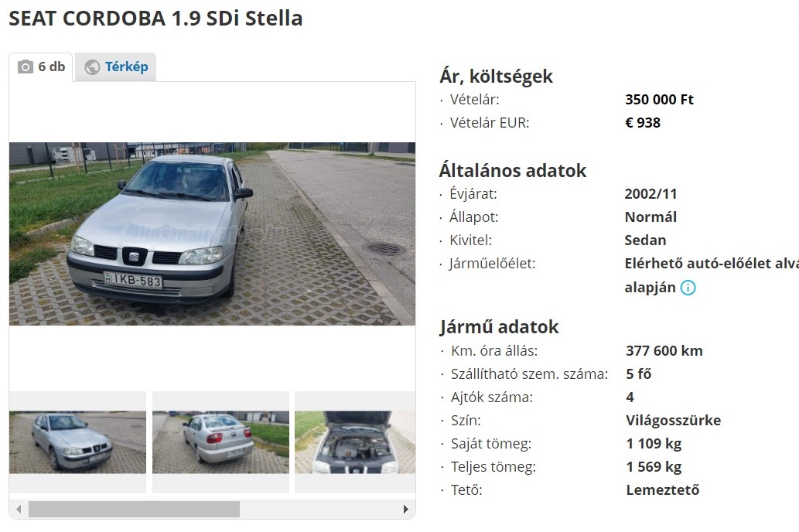Click the 377 600 km mileage value

(664, 351)
